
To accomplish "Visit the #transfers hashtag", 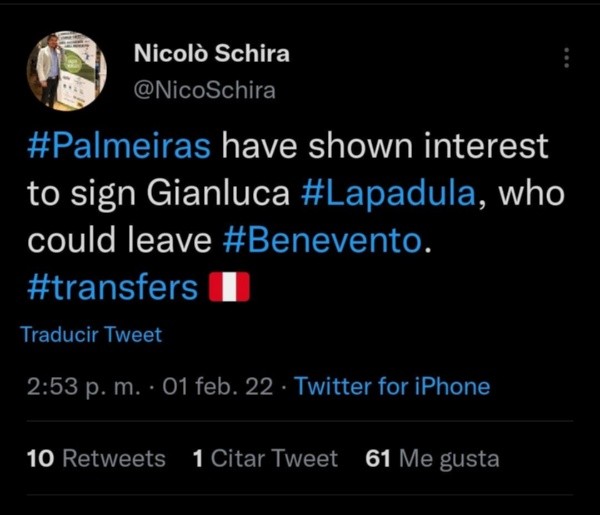I will coord(112,288).
